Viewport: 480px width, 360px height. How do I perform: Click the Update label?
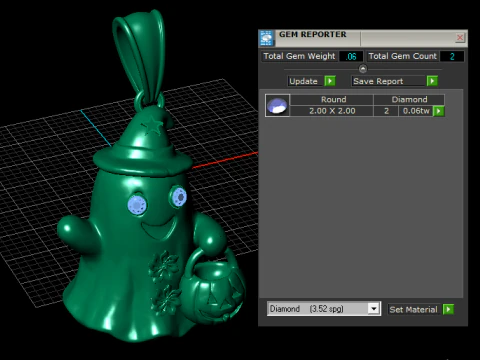coord(303,81)
